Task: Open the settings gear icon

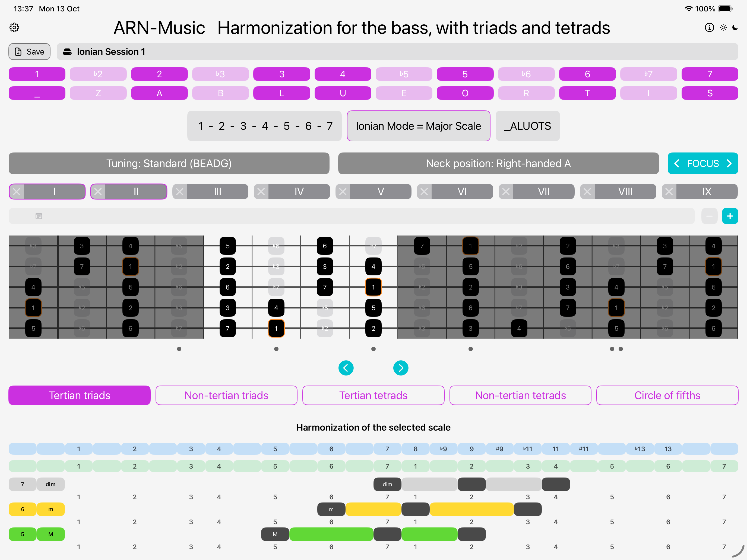Action: (x=14, y=27)
